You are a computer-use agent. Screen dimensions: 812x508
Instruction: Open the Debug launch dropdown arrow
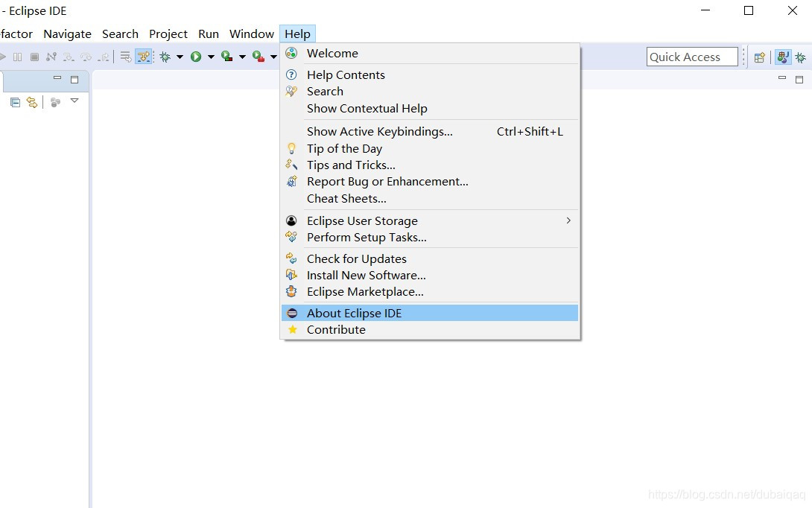click(x=180, y=57)
